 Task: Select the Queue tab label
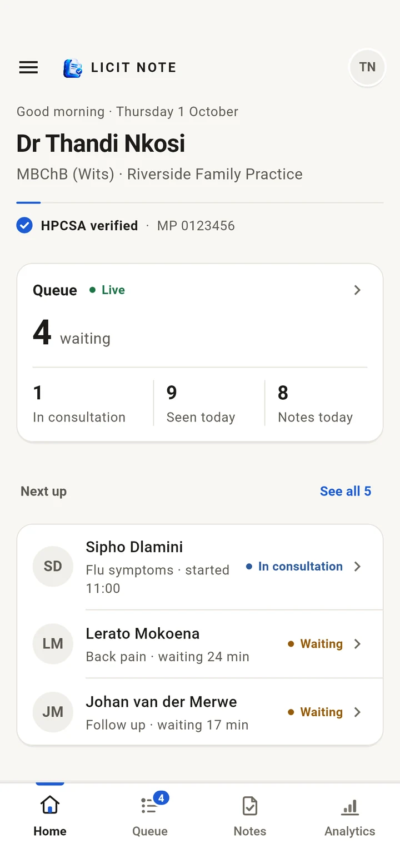point(150,831)
